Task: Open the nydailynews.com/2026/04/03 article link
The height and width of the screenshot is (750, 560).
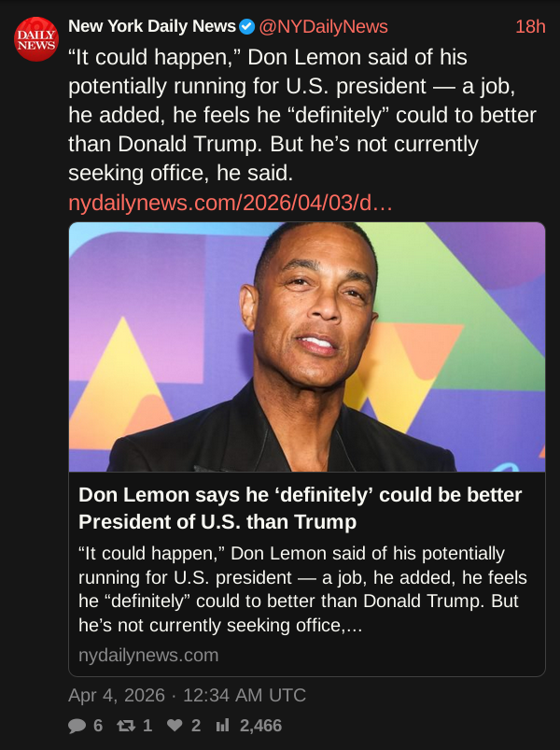Action: pyautogui.click(x=231, y=203)
